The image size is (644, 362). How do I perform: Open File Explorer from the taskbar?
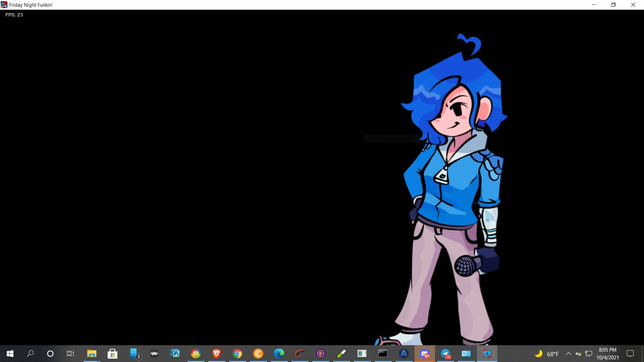92,354
